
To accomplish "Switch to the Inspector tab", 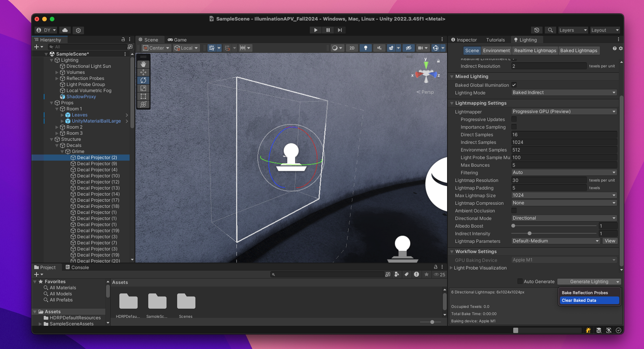I will 464,40.
